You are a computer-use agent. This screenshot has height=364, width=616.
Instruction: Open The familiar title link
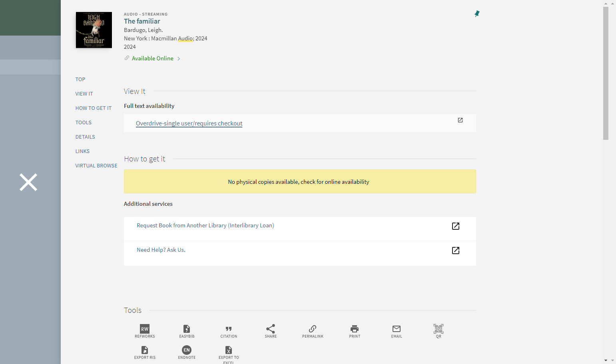pos(142,21)
